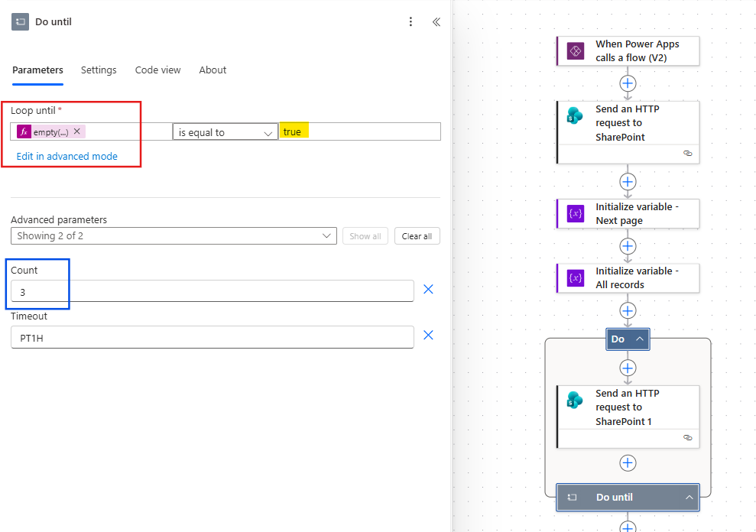Collapse the Do until chevron
756x532 pixels.
pyautogui.click(x=689, y=498)
